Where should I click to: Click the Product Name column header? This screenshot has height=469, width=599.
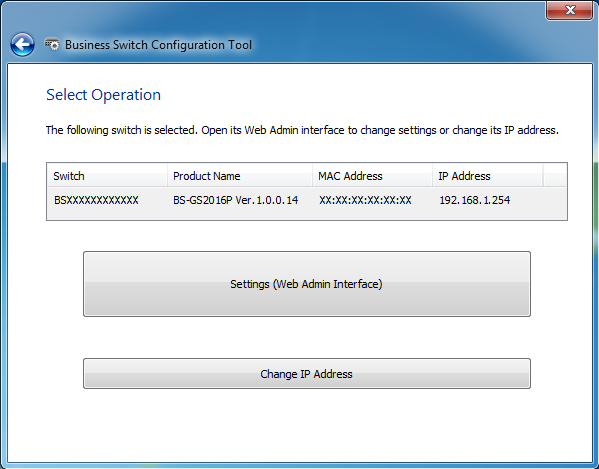click(x=240, y=176)
